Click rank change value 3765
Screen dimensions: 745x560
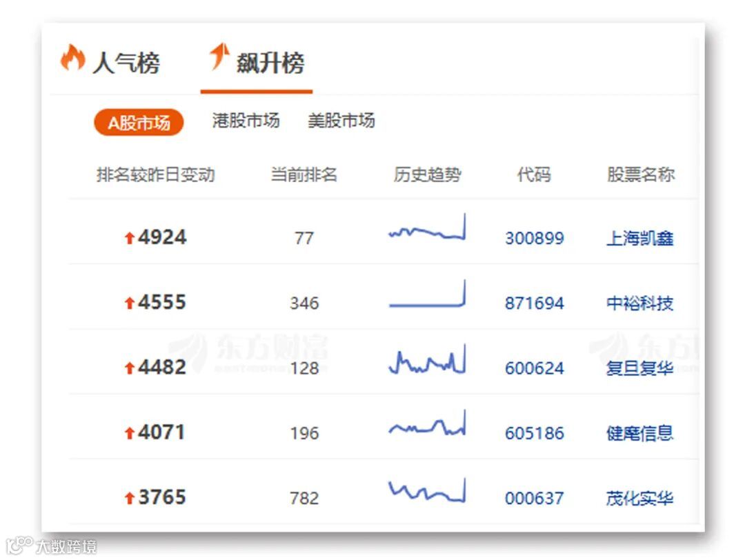162,497
